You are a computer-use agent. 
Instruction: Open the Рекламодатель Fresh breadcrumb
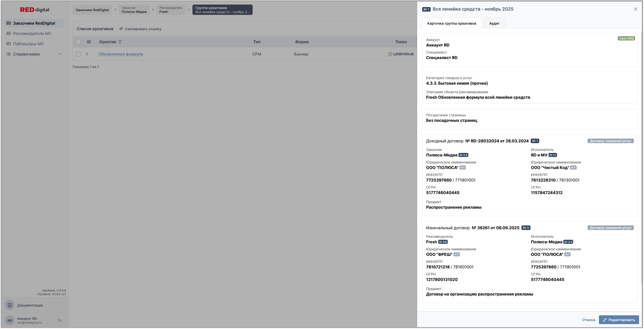click(171, 10)
